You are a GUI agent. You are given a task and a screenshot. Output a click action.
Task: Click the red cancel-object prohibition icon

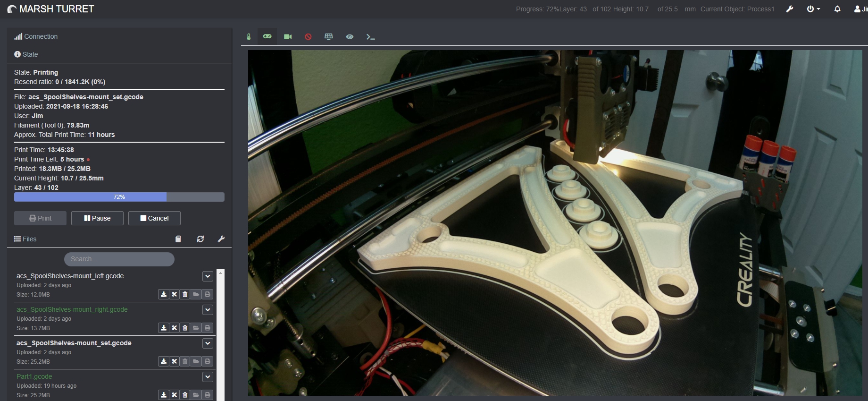click(308, 37)
